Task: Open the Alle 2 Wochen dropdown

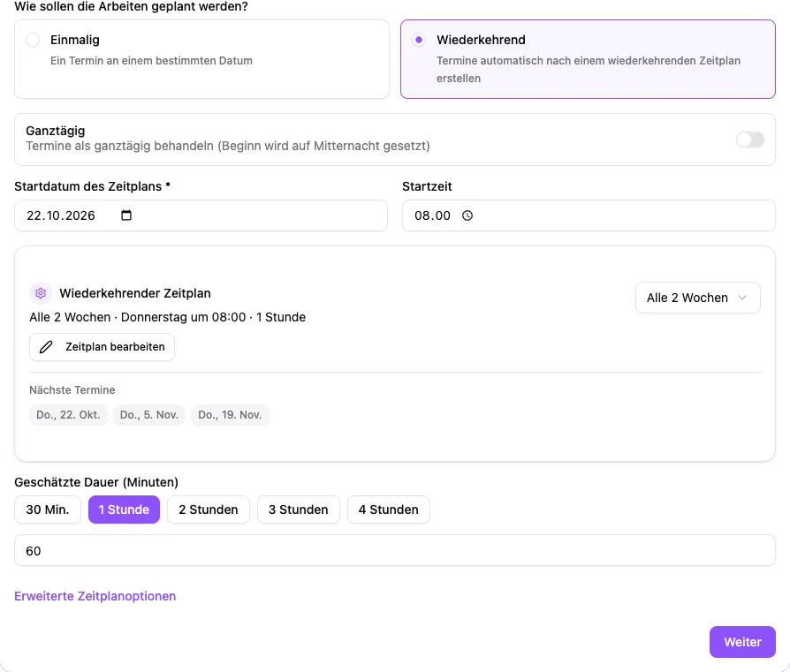Action: [x=698, y=298]
